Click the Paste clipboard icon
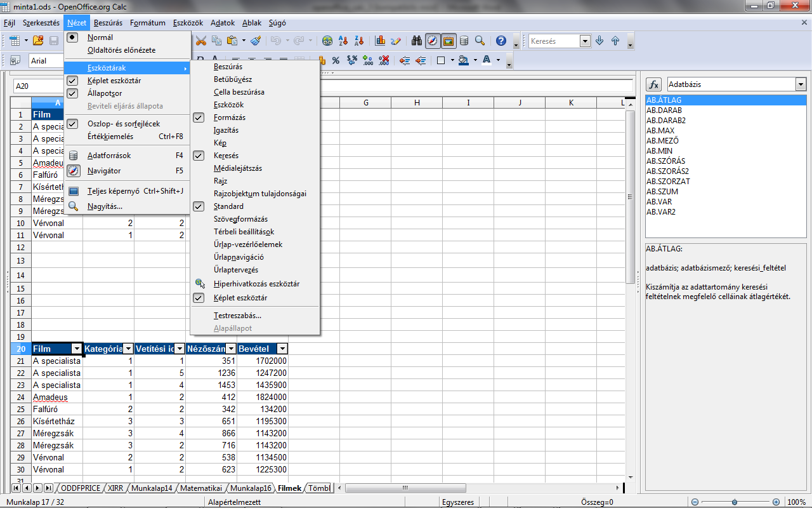Viewport: 812px width, 508px height. [x=232, y=41]
